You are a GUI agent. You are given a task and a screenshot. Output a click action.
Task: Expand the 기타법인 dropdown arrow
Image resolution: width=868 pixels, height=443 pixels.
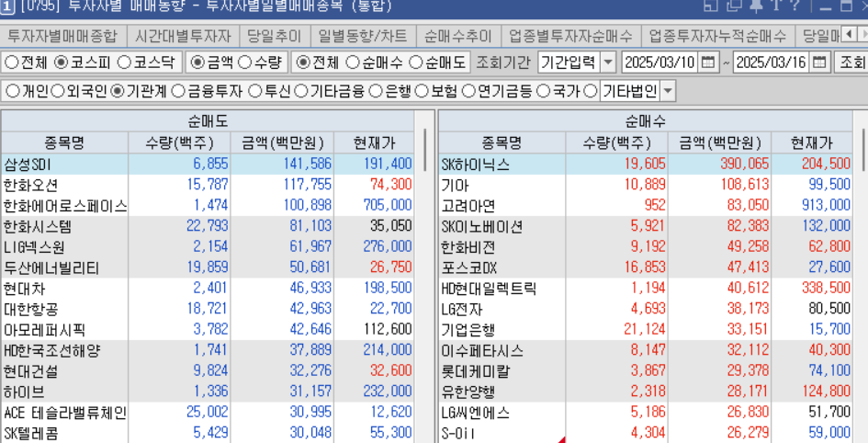coord(668,91)
